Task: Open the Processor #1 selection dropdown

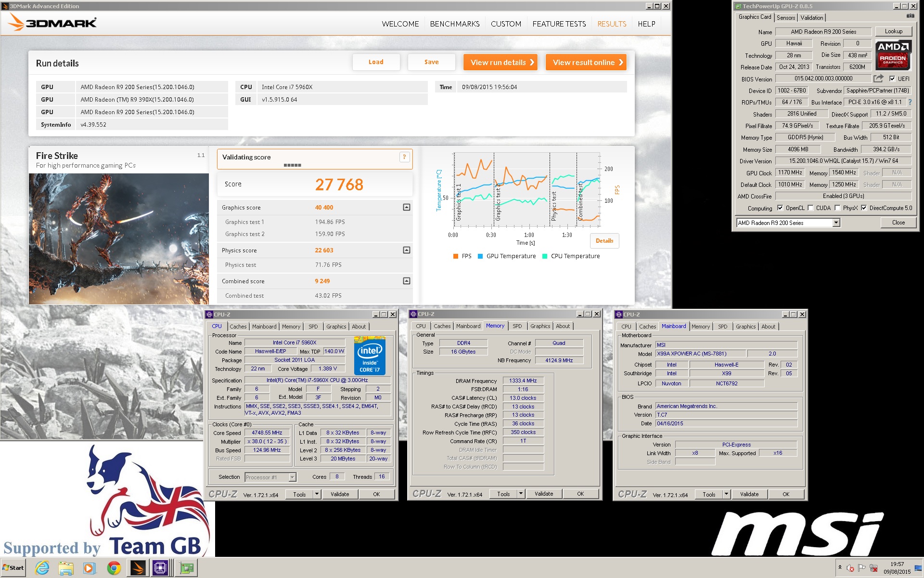Action: (292, 477)
